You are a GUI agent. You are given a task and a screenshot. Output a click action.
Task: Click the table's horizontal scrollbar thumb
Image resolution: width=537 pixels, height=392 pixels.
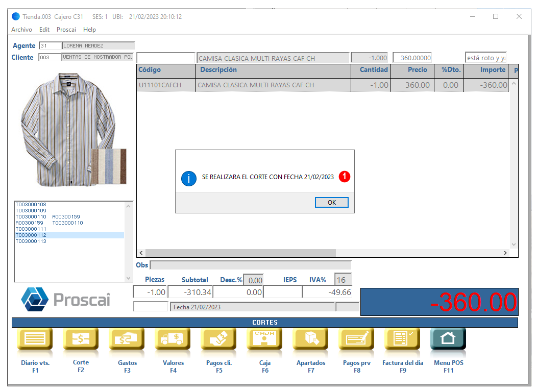tap(240, 253)
